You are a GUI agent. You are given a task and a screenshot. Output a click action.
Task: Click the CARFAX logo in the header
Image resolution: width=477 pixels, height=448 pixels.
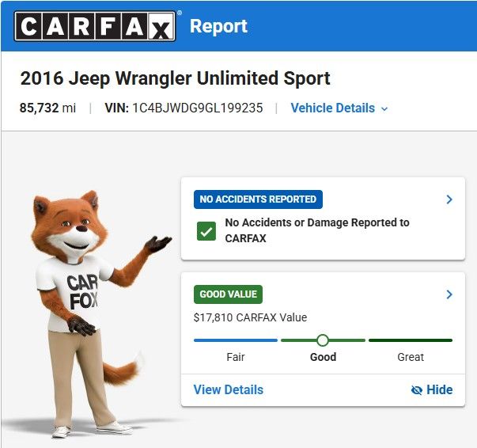95,26
